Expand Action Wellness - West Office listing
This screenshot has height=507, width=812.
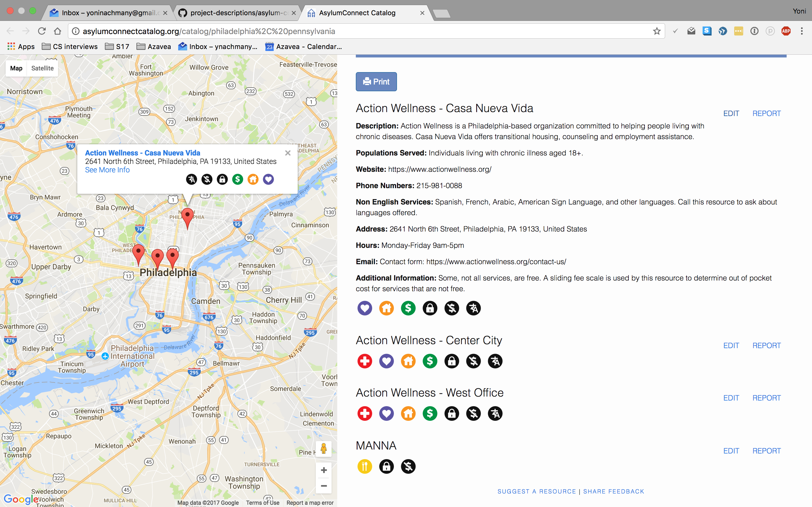click(x=429, y=393)
